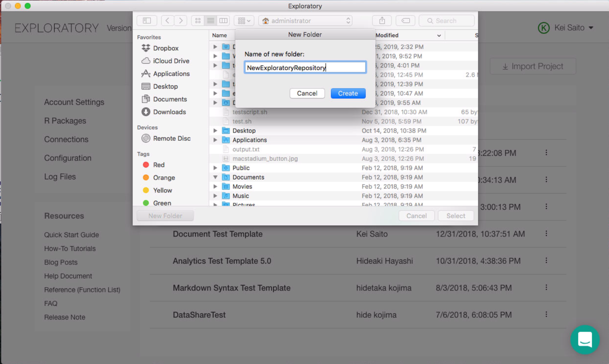Screen dimensions: 609x364
Task: Switch to icon grid view
Action: coord(198,21)
